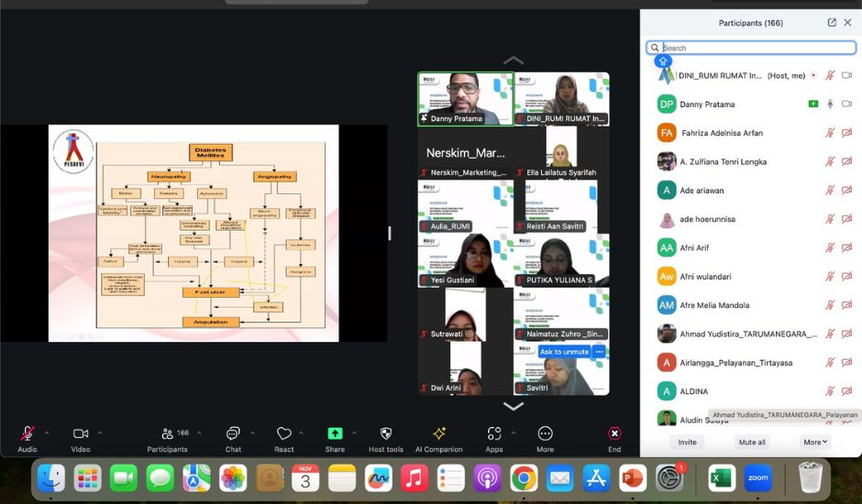Click the Invite button
The width and height of the screenshot is (862, 504).
[x=687, y=442]
